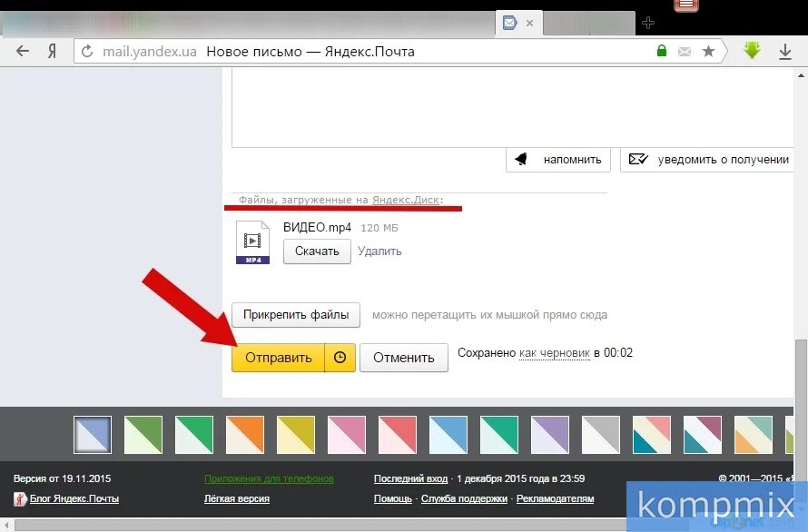Image resolution: width=808 pixels, height=532 pixels.
Task: Select the dark green theme swatch
Action: (x=143, y=435)
